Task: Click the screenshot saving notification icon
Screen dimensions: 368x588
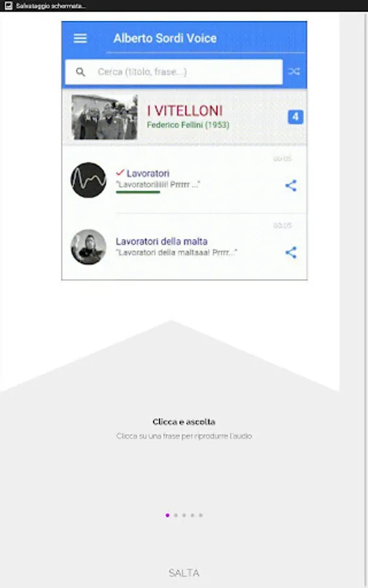Action: click(8, 6)
